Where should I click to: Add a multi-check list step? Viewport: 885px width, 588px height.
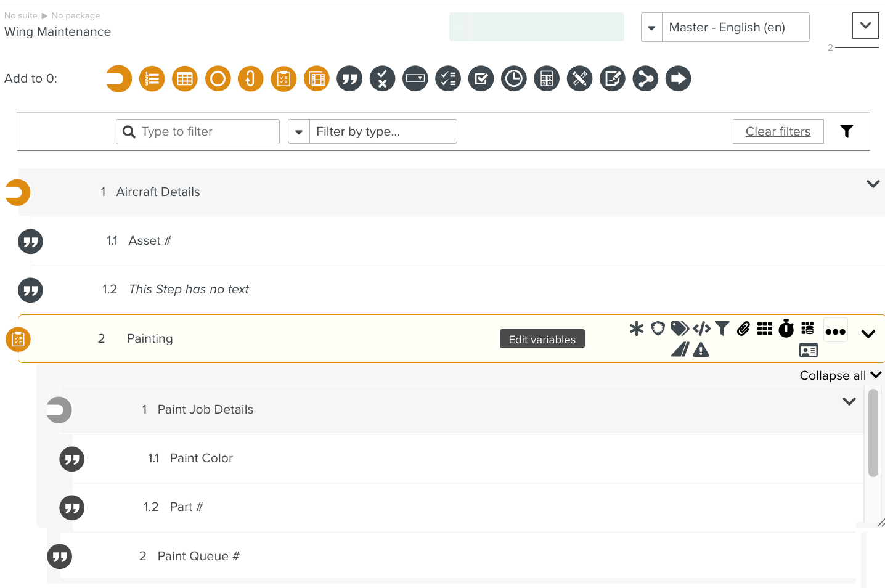(x=448, y=79)
